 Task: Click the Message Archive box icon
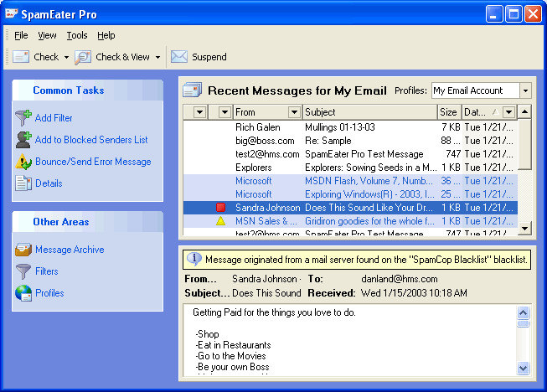click(23, 250)
